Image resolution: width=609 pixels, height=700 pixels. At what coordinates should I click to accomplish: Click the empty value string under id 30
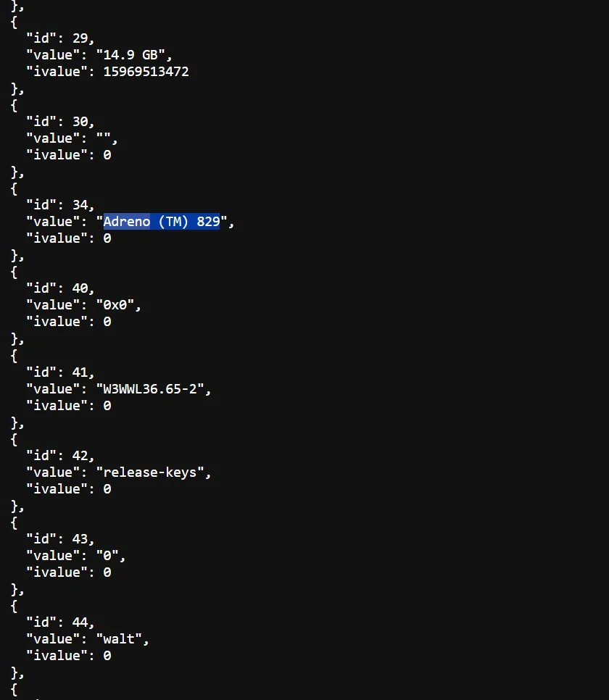[x=104, y=138]
